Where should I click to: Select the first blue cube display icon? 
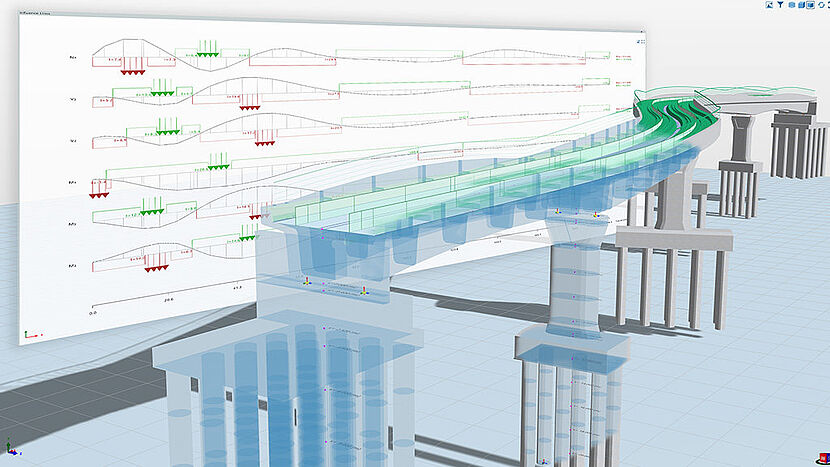(790, 5)
